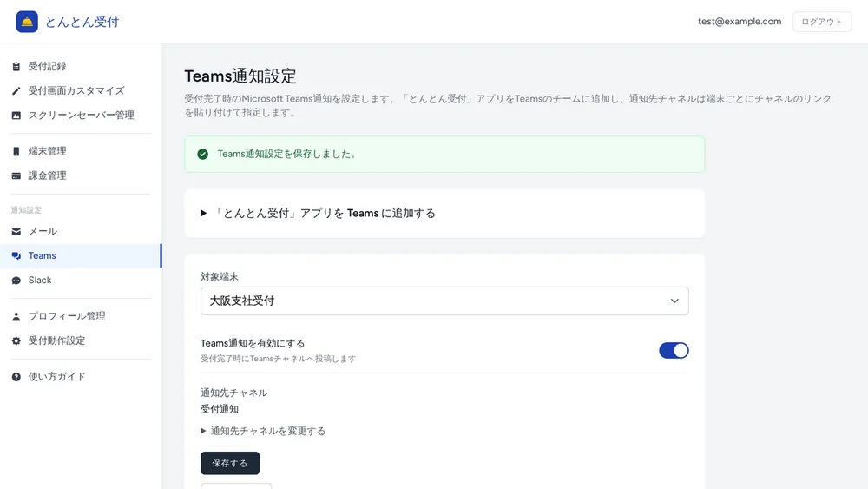Expand 通知先チャネルを変更する
The image size is (868, 489).
click(263, 431)
